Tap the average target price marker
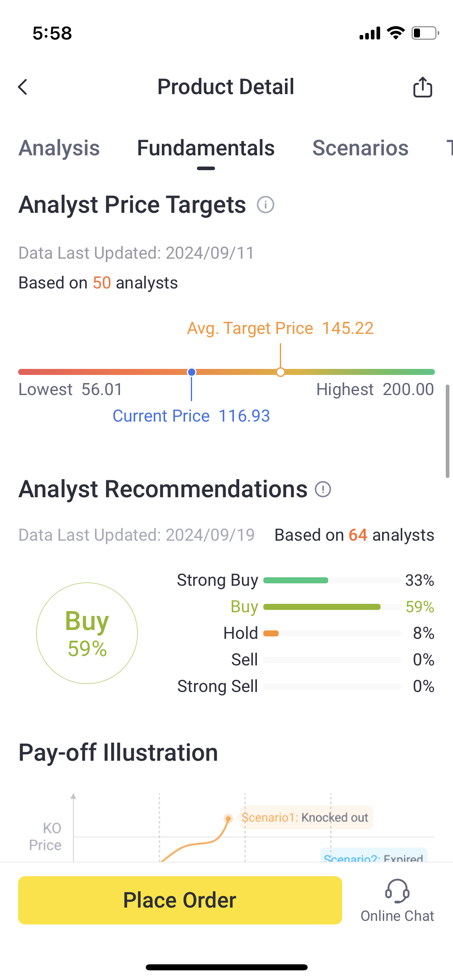The image size is (453, 980). [x=281, y=372]
